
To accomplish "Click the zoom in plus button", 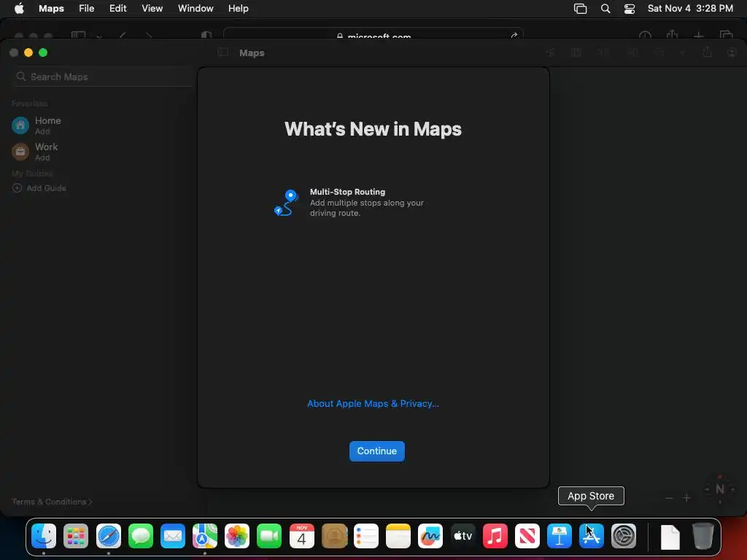I will coord(686,498).
